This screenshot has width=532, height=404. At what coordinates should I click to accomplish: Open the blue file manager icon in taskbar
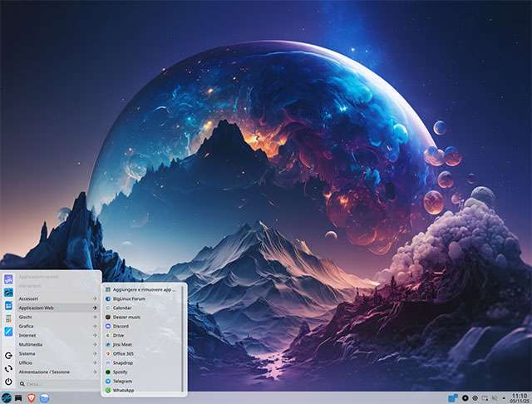(x=44, y=398)
